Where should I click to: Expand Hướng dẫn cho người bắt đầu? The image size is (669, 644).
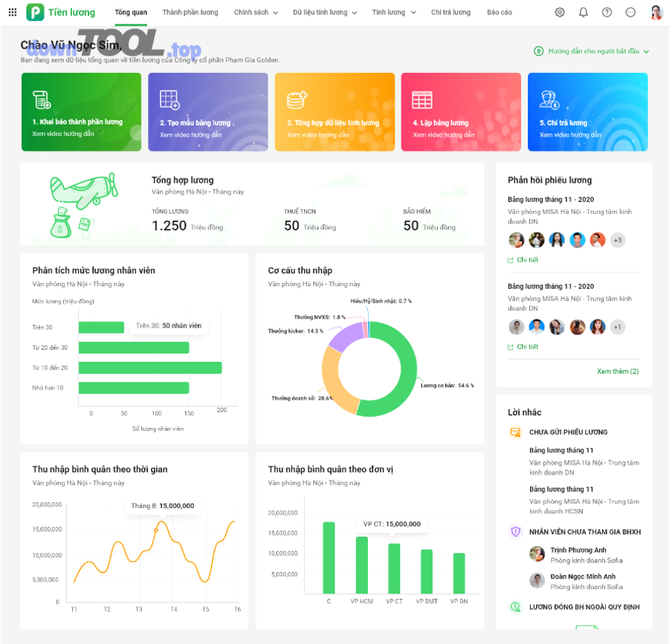592,51
